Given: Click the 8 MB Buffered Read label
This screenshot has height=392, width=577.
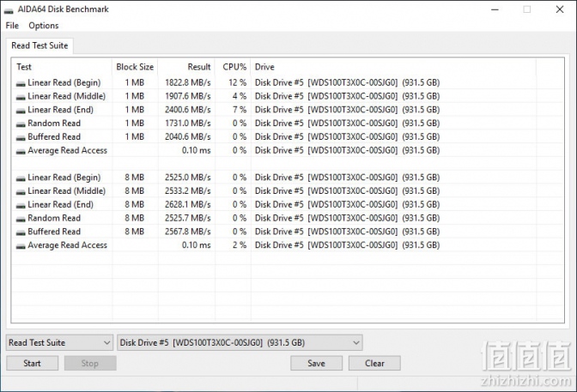Looking at the screenshot, I should click(x=54, y=232).
